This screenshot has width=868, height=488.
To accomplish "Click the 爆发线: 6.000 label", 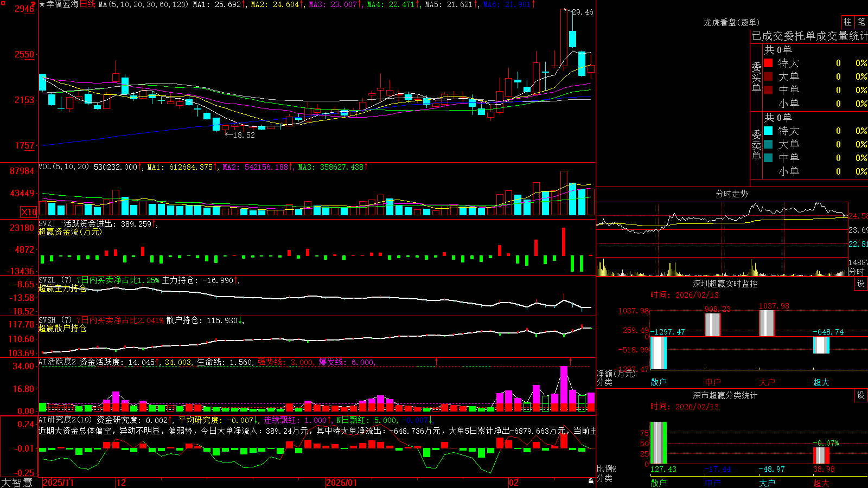I will [x=346, y=362].
